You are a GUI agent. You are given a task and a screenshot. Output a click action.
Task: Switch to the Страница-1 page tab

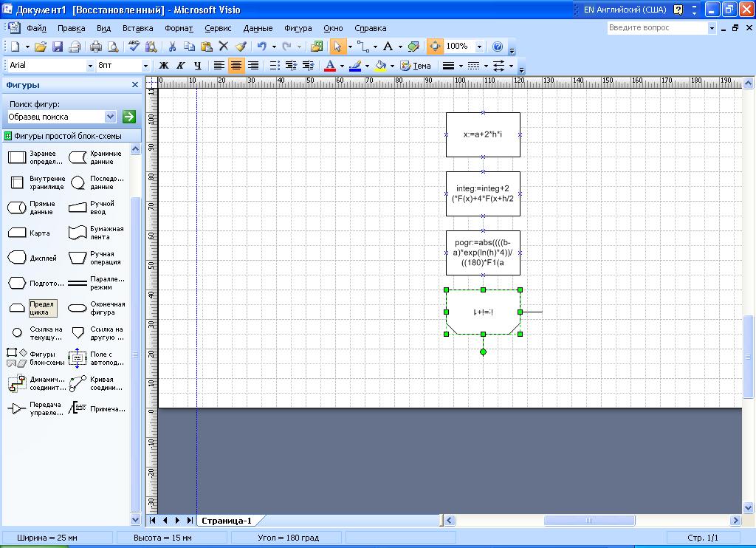coord(227,520)
